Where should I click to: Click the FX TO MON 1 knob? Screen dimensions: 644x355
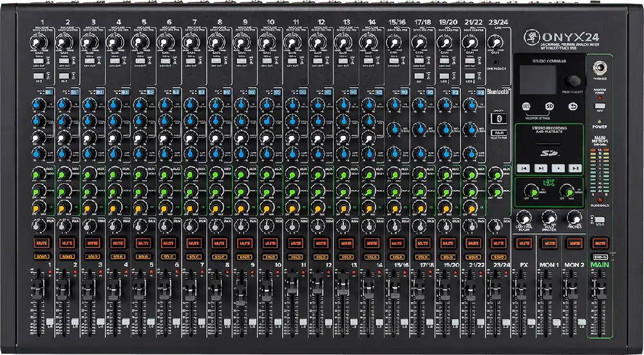531,191
